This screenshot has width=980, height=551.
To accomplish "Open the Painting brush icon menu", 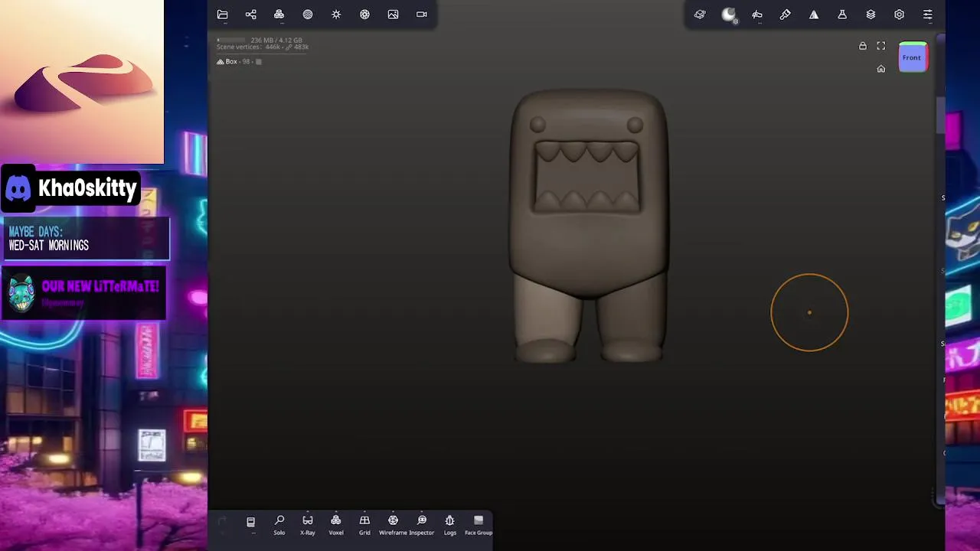I will pos(786,15).
